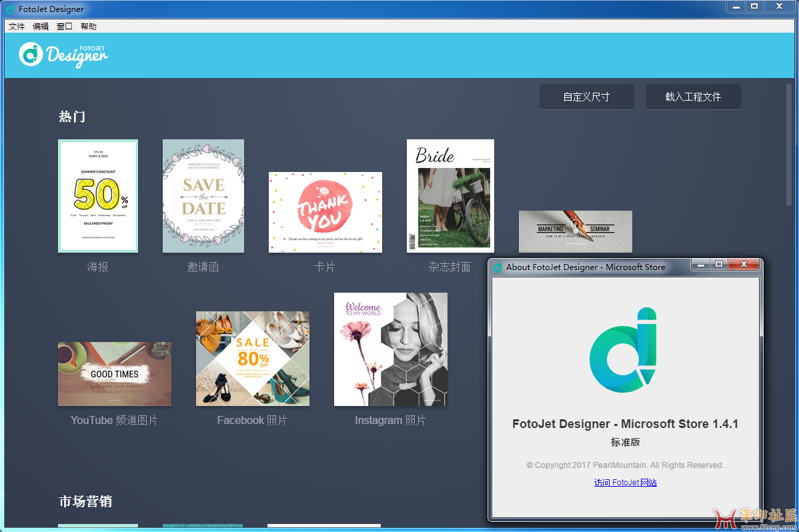This screenshot has width=799, height=532.
Task: Open the 文件 menu
Action: tap(16, 27)
